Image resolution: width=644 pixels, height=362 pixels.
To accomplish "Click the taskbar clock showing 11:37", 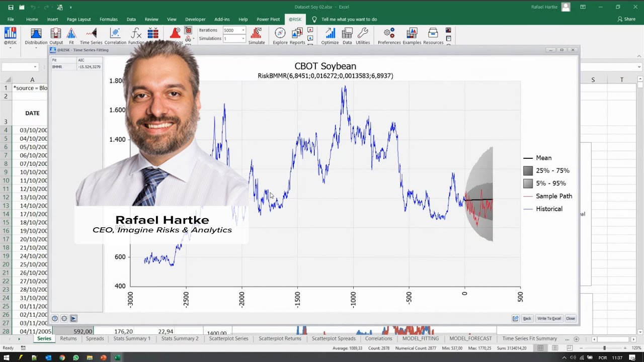I will point(617,357).
